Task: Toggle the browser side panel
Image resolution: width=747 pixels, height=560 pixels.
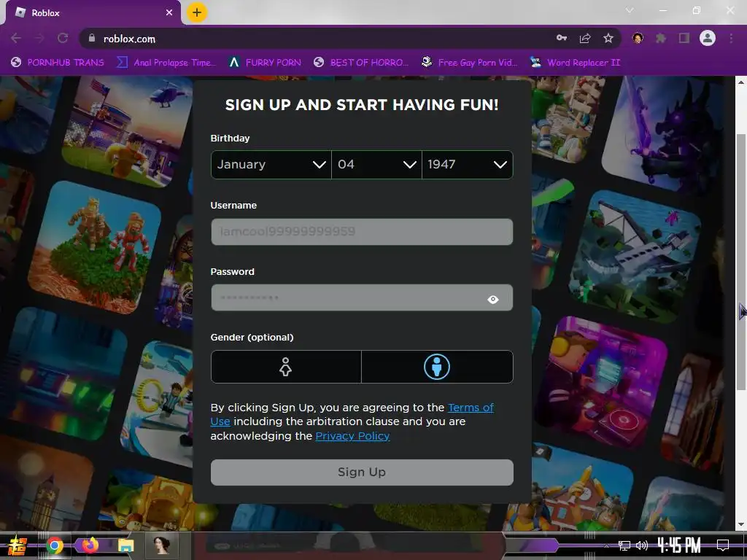Action: (x=684, y=38)
